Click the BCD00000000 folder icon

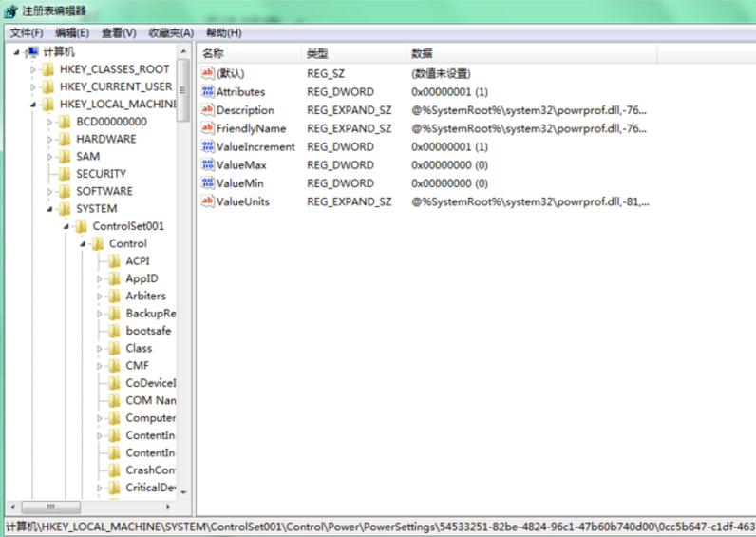pos(65,122)
